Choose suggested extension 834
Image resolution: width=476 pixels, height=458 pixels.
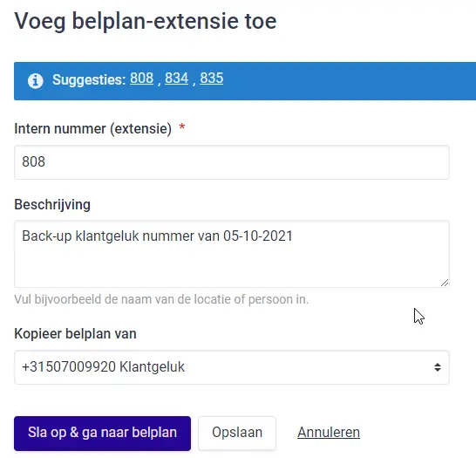click(176, 78)
